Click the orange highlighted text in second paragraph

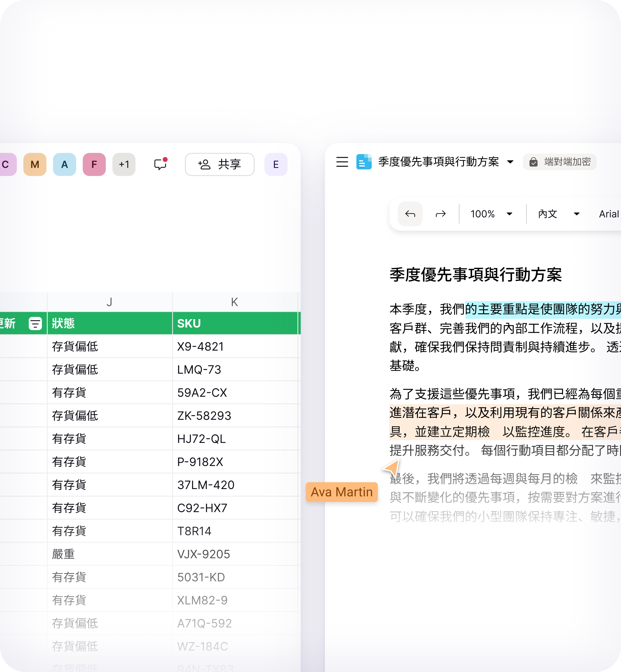505,422
